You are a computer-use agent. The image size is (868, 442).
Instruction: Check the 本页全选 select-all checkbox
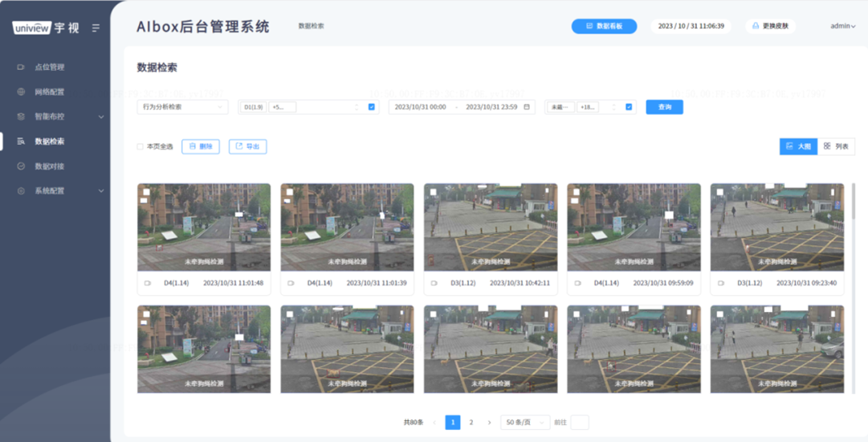point(141,147)
